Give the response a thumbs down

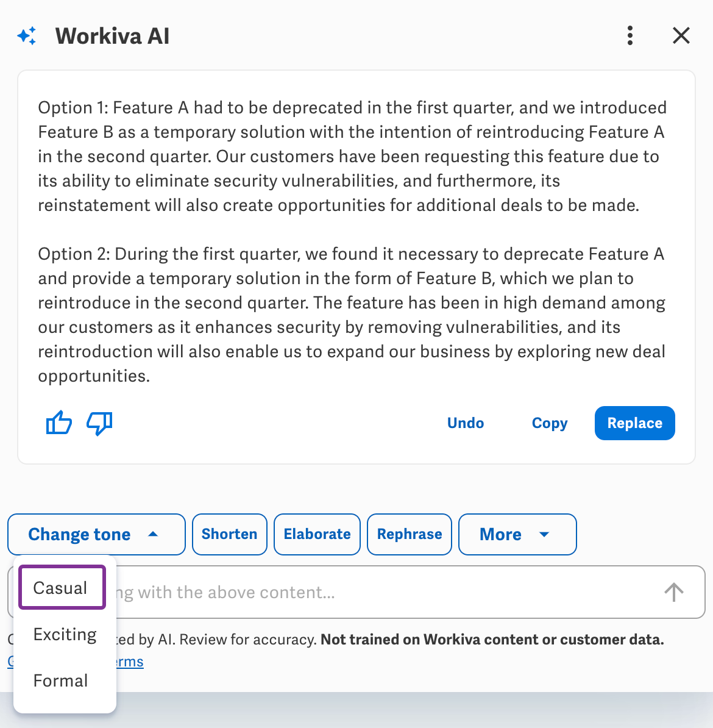99,423
